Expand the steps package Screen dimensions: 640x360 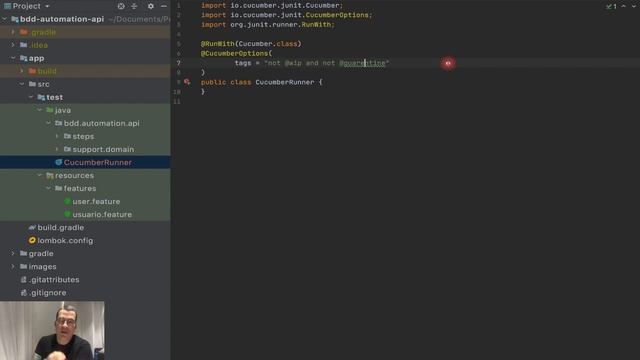point(57,136)
